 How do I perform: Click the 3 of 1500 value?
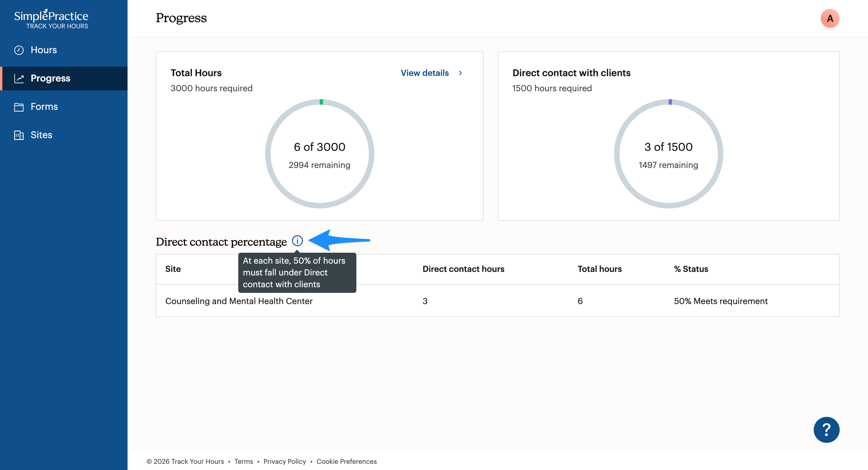(x=668, y=147)
